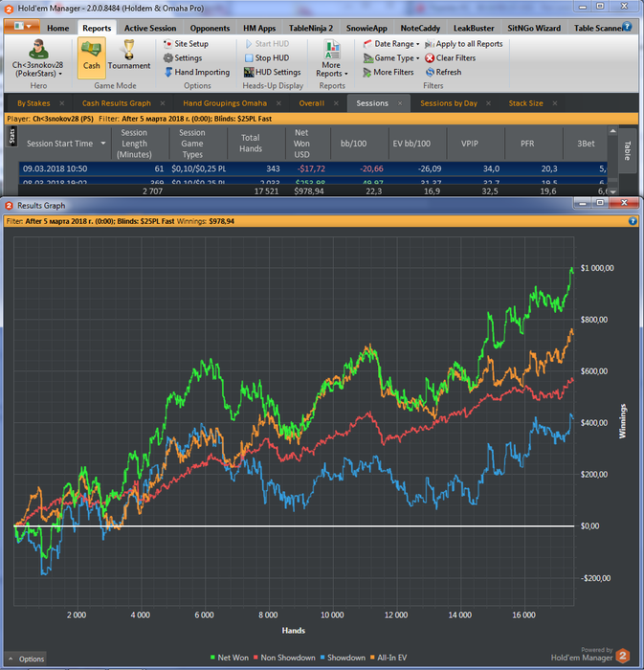Click sessions table scrollbar up arrow
Viewport: 644px width, 670px height.
[612, 131]
